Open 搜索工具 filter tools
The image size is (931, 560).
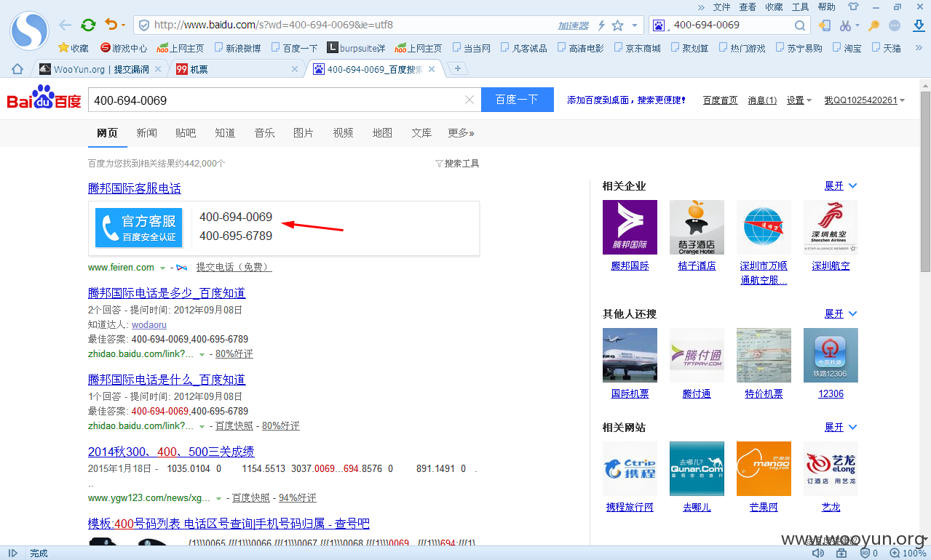[457, 164]
